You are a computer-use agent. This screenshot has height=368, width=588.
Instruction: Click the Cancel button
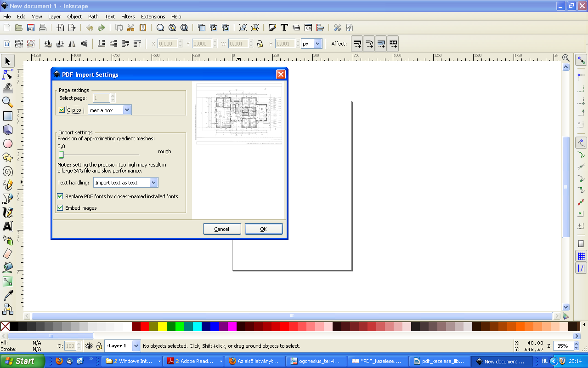[x=222, y=229]
